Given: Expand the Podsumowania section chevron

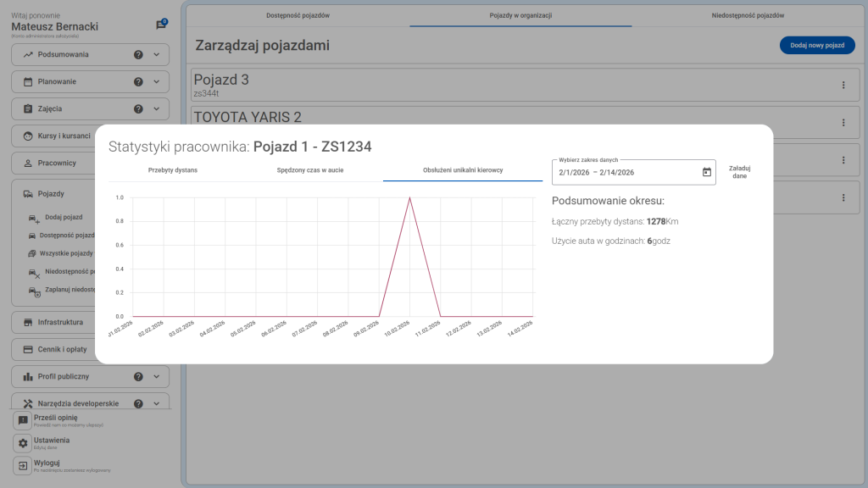Looking at the screenshot, I should pyautogui.click(x=156, y=55).
